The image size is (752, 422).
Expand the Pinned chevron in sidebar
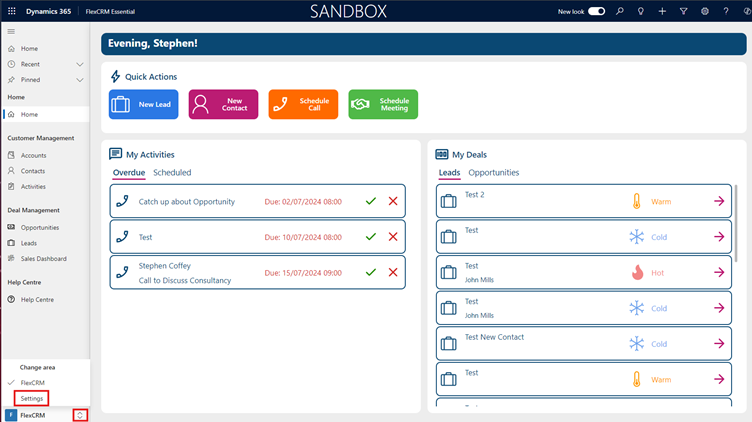point(80,79)
